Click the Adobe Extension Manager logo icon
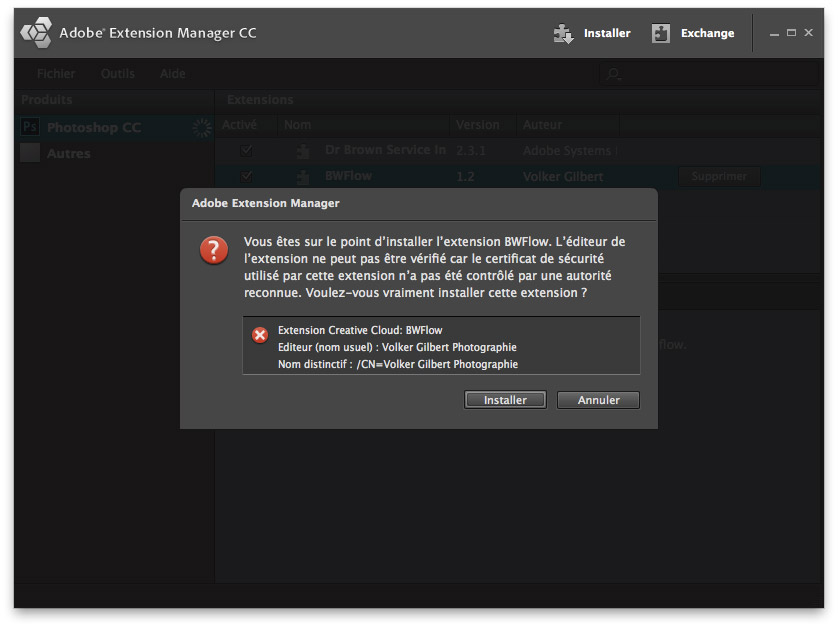838x628 pixels. pos(36,33)
